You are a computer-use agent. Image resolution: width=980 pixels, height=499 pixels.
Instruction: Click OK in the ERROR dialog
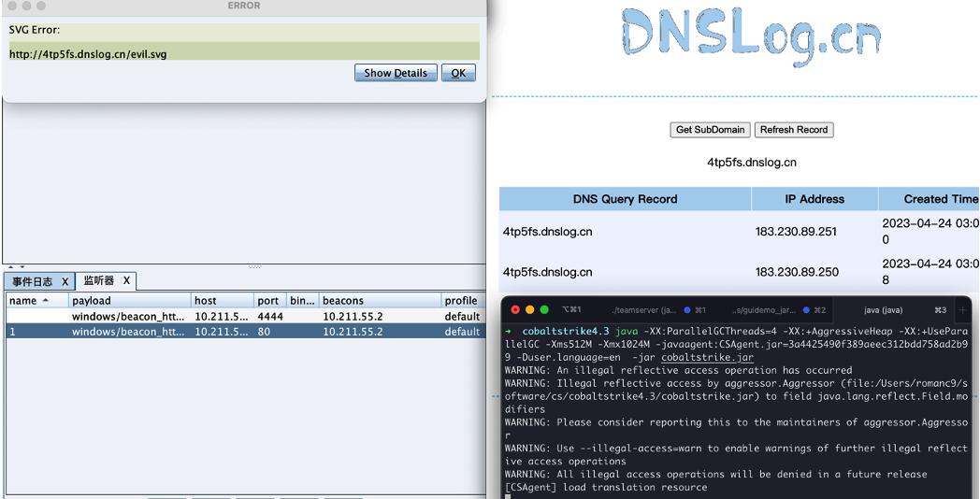click(458, 73)
